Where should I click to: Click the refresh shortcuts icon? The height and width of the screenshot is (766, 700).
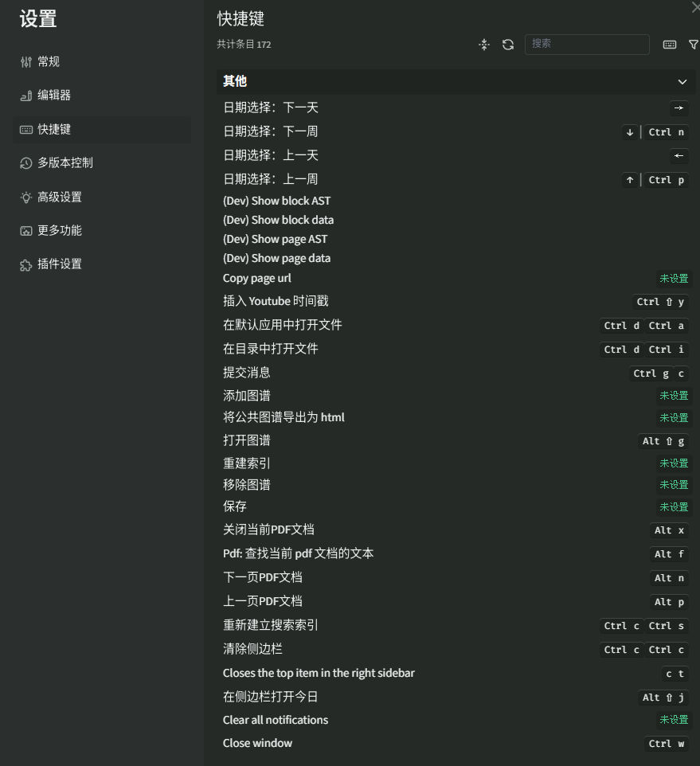pos(508,45)
